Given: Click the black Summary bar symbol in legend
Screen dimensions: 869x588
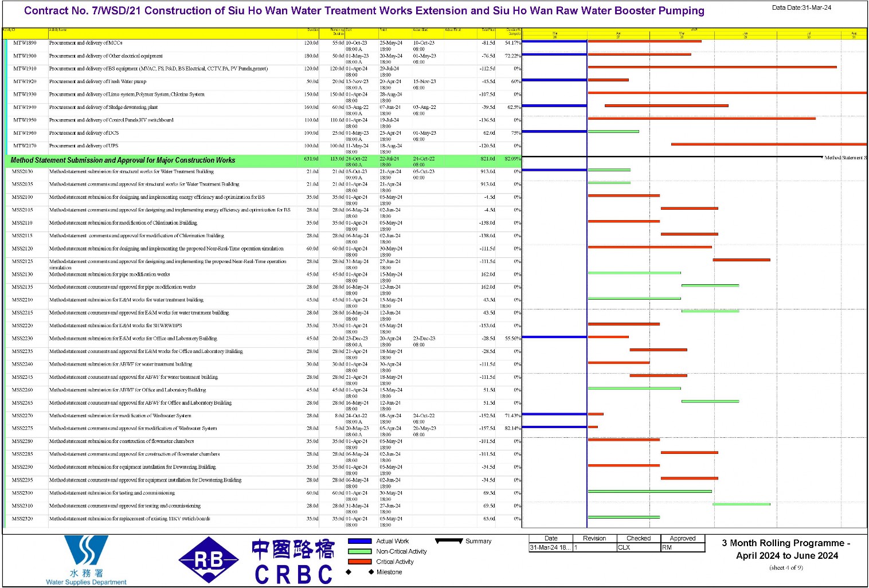Looking at the screenshot, I should click(449, 540).
